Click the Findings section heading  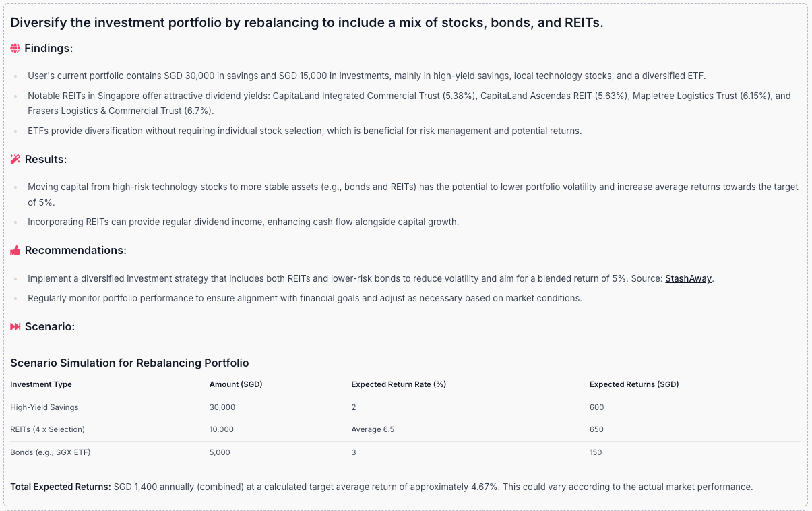pos(49,49)
